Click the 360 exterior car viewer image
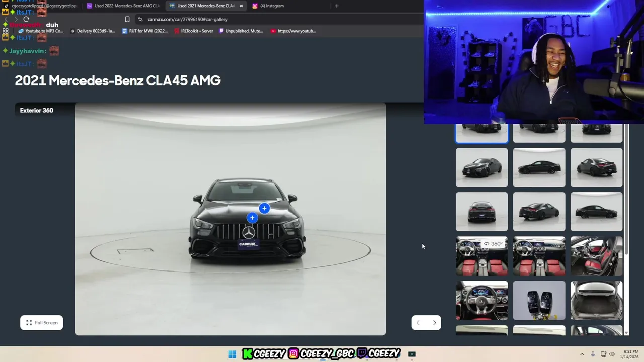 tap(230, 219)
